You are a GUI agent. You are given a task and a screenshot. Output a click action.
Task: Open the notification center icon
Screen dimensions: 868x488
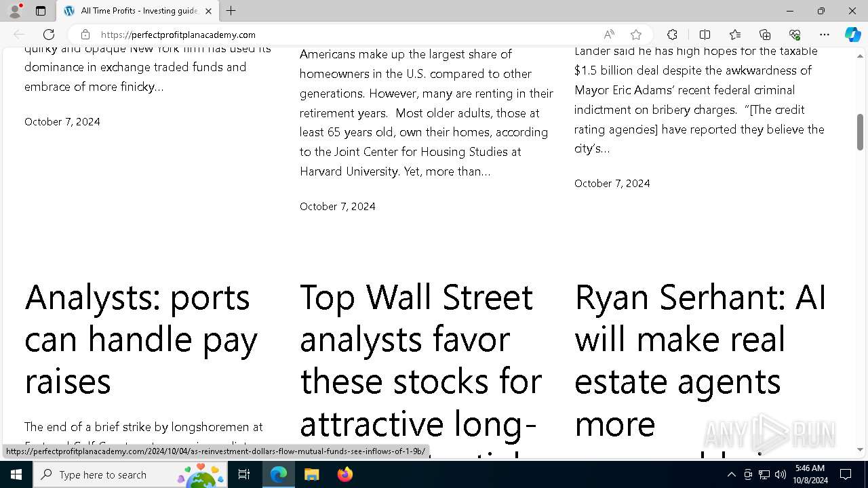[846, 474]
